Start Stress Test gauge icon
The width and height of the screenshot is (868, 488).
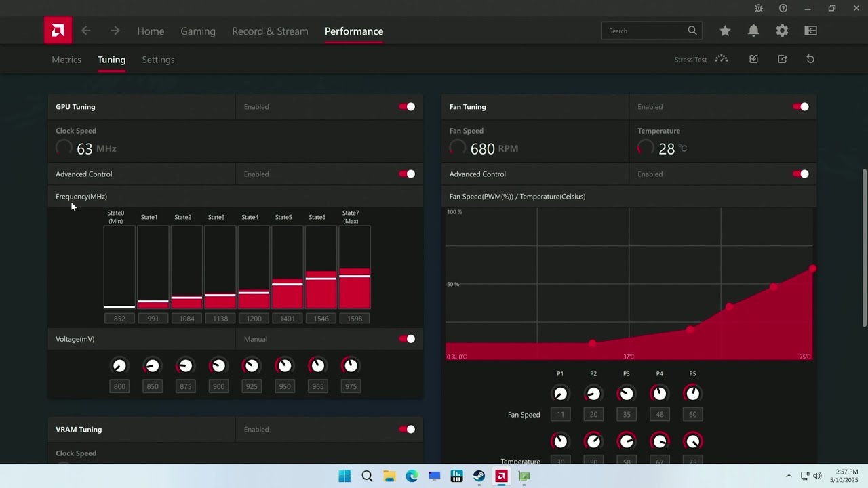coord(722,59)
